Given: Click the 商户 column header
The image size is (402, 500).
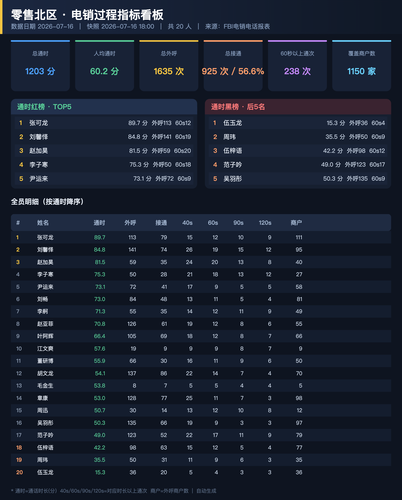Looking at the screenshot, I should 296,223.
